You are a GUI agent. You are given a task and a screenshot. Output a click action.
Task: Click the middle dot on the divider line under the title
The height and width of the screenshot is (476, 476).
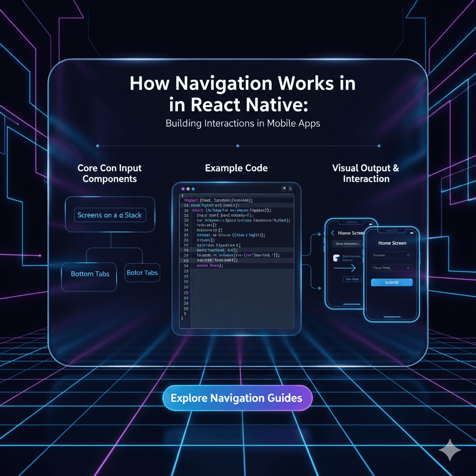pos(238,145)
